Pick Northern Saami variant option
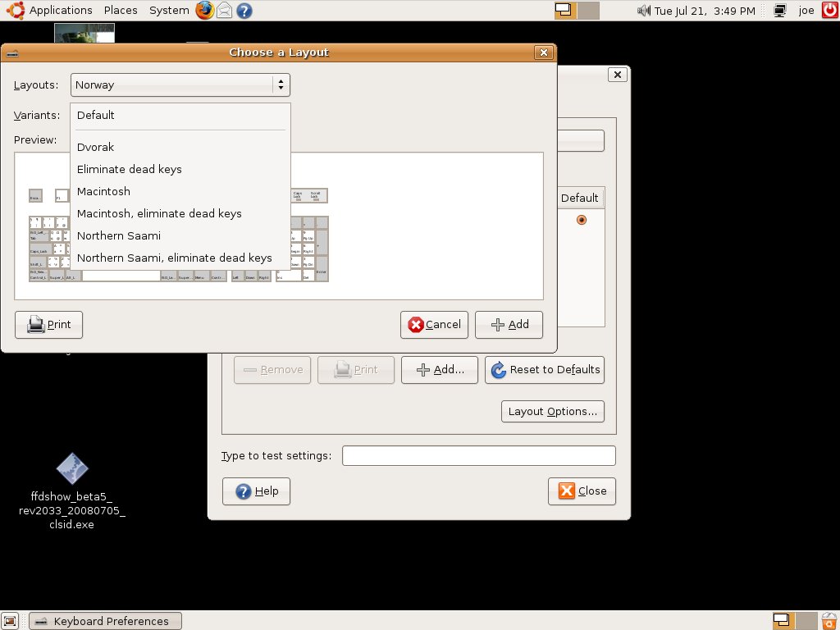 [x=119, y=235]
